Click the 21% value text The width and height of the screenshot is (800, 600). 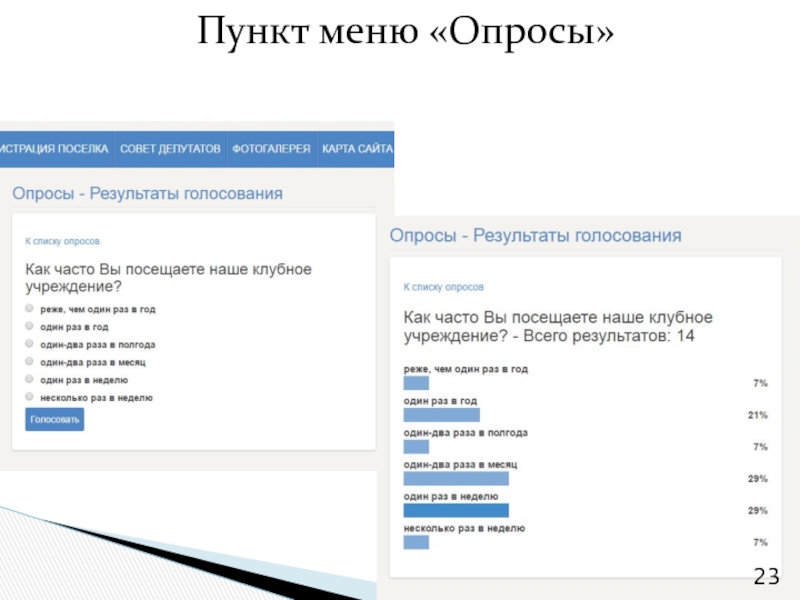[x=758, y=415]
